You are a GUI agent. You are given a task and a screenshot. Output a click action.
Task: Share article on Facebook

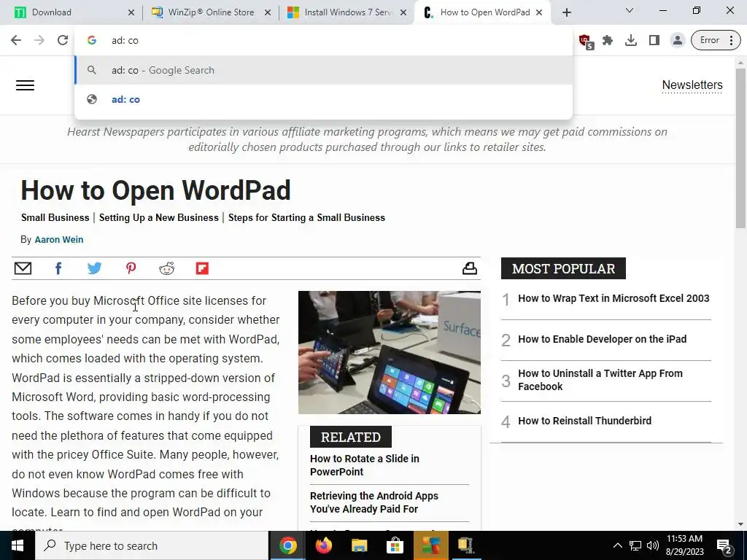point(58,268)
